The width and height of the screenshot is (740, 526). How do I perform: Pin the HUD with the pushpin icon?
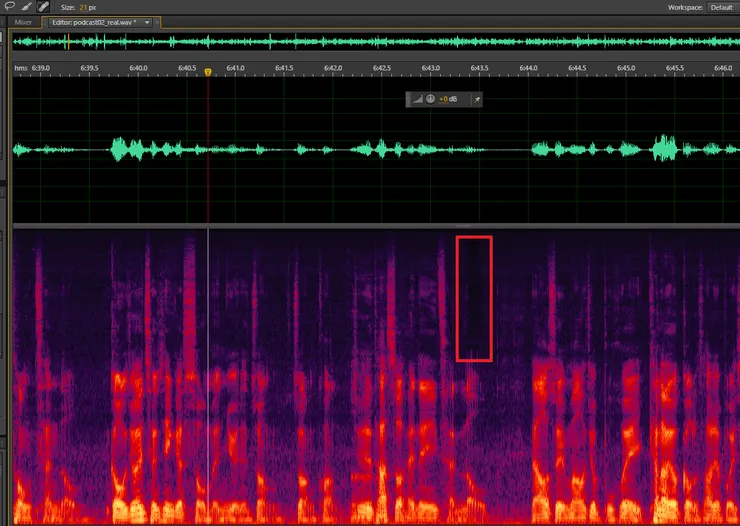[477, 99]
